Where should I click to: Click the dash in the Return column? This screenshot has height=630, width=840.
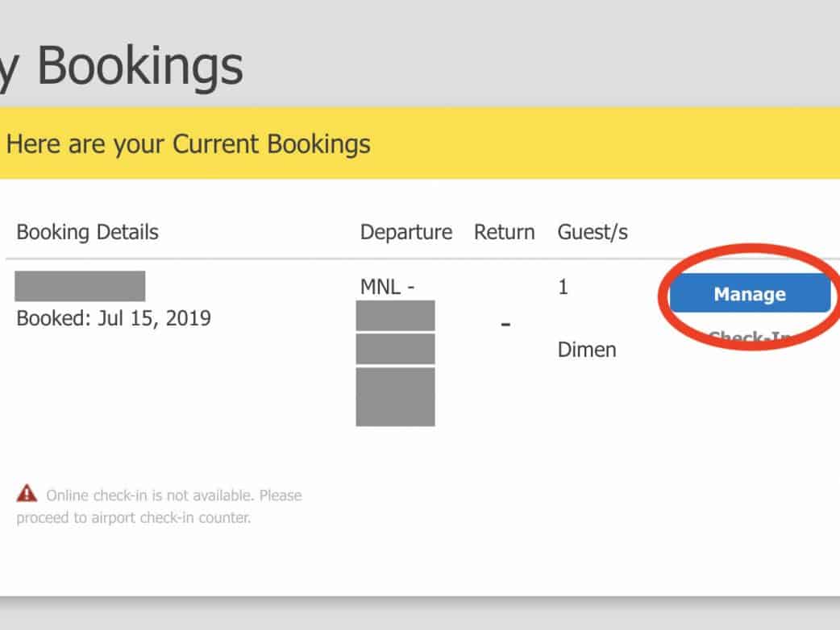[x=505, y=323]
